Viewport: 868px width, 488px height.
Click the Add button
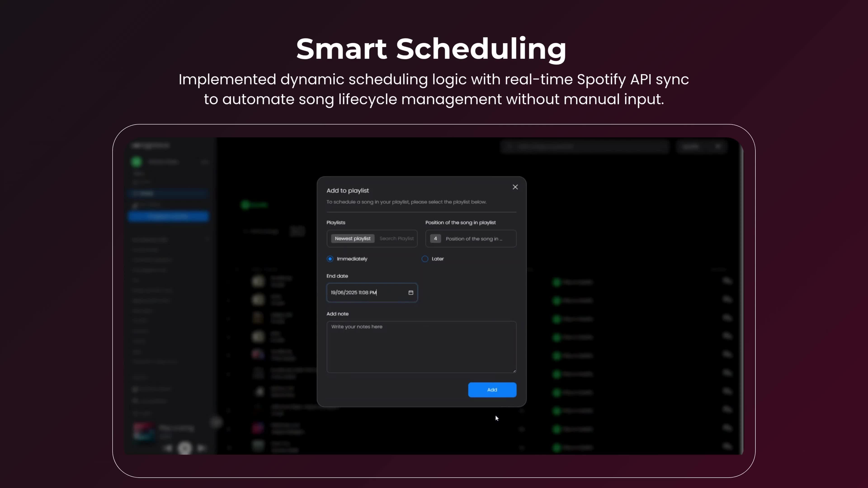[492, 390]
